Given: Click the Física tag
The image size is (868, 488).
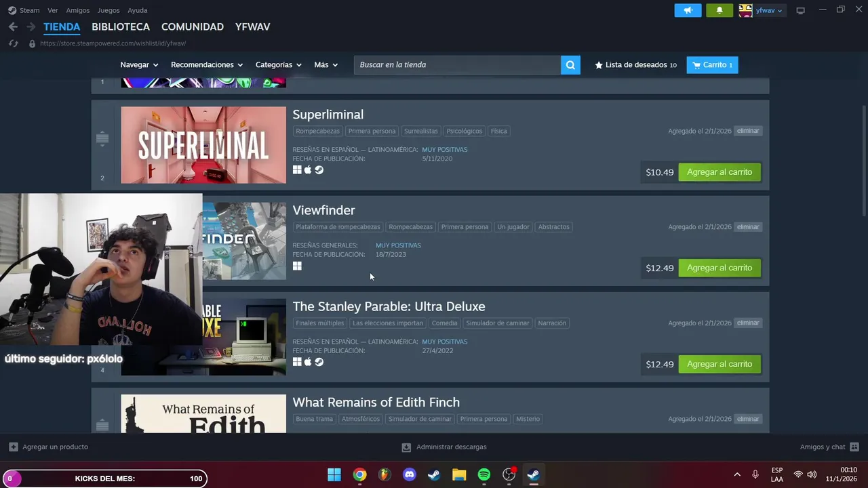Looking at the screenshot, I should (498, 131).
